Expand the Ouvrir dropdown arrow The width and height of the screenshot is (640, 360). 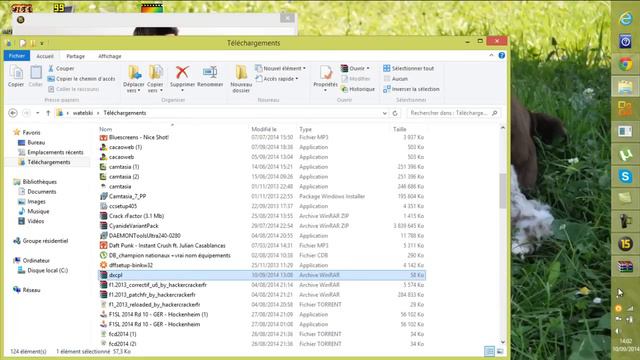[368, 69]
